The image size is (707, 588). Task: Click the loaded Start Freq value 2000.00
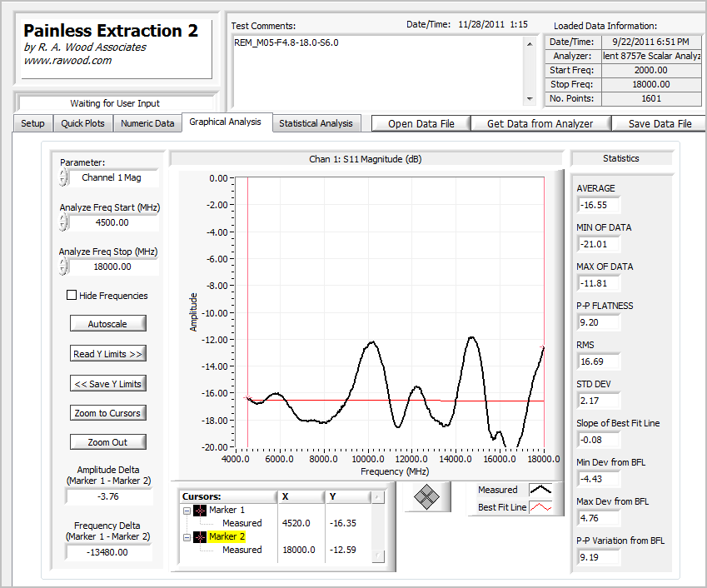tap(651, 70)
